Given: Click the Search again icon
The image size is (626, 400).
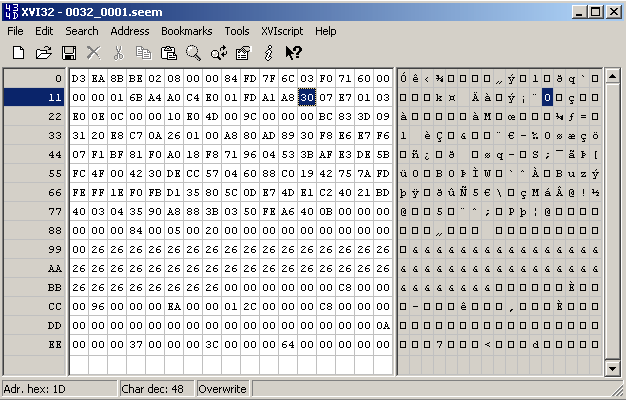Looking at the screenshot, I should (x=218, y=52).
